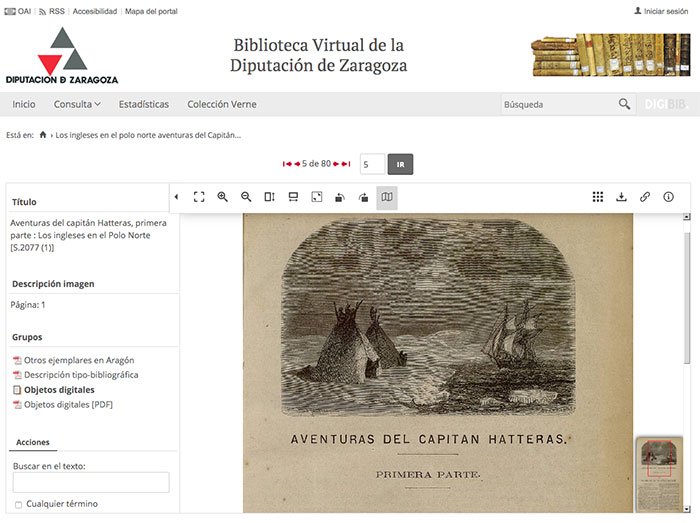Select Objetos digitales group
Viewport: 700px width, 523px height.
click(54, 390)
